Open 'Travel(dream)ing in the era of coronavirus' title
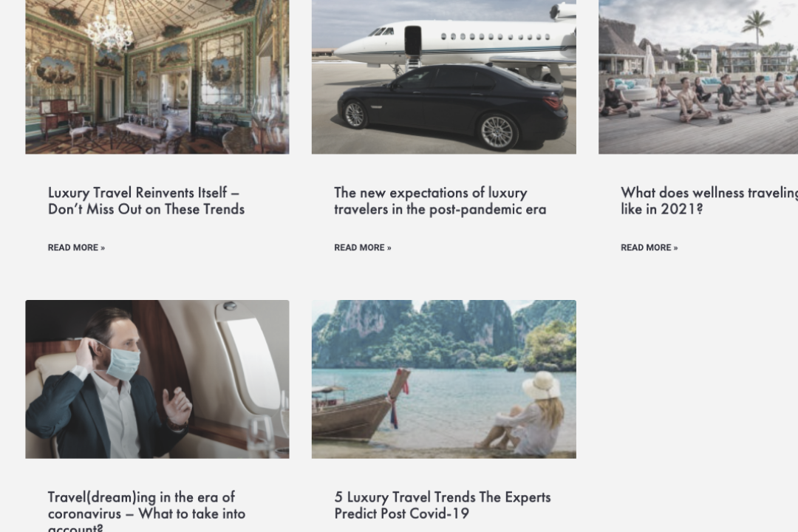The image size is (798, 532). [146, 511]
